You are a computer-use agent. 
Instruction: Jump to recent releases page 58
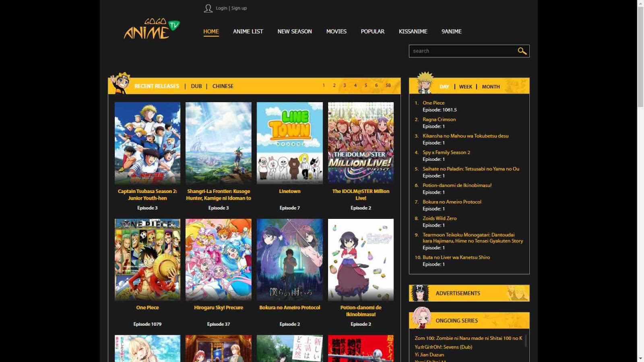(x=388, y=85)
